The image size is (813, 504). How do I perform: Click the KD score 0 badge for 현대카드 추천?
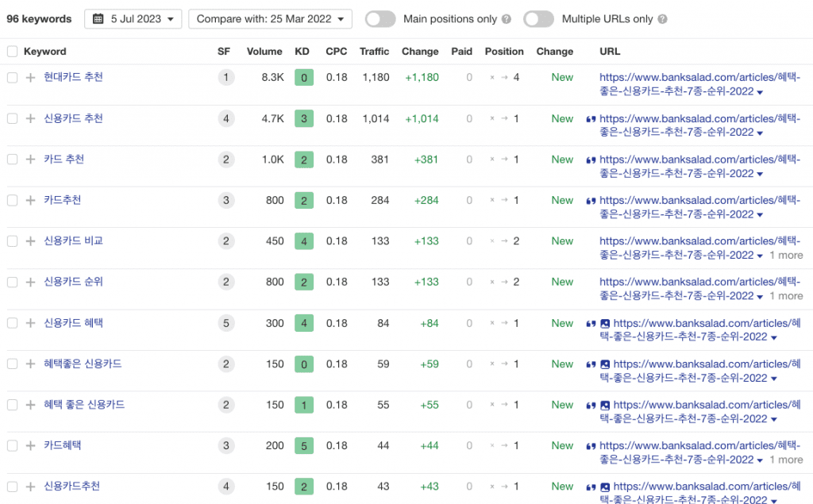(304, 78)
